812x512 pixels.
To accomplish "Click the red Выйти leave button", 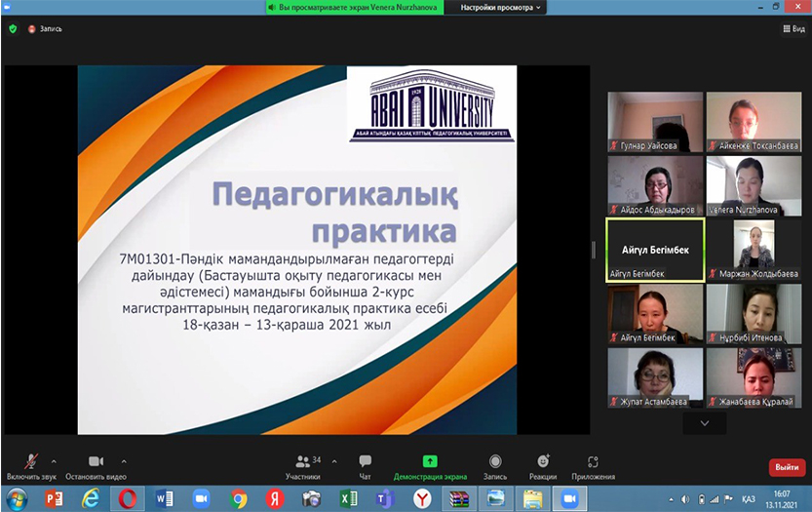I will (787, 466).
